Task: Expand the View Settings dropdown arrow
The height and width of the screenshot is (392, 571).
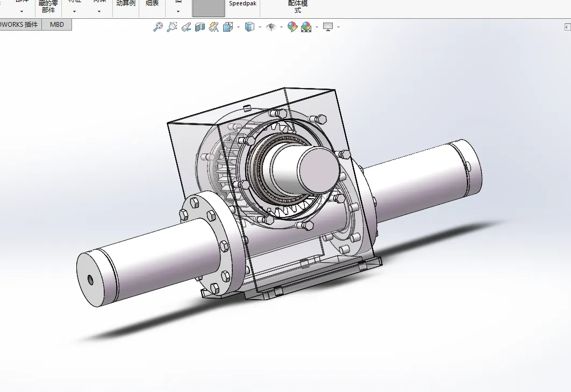Action: pyautogui.click(x=339, y=27)
